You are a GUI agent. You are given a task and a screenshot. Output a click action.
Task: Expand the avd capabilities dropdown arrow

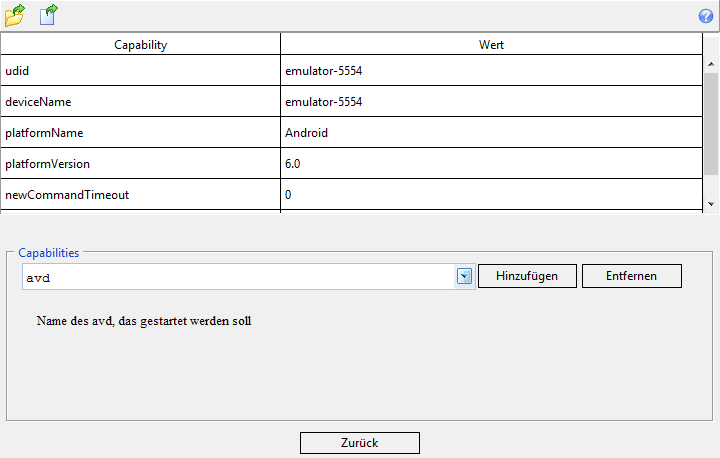[x=464, y=276]
